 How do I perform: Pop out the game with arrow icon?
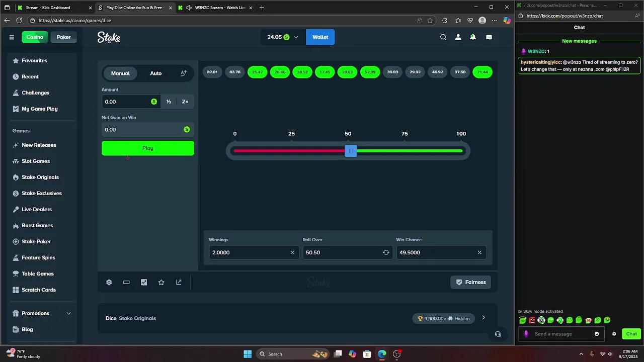click(x=179, y=283)
